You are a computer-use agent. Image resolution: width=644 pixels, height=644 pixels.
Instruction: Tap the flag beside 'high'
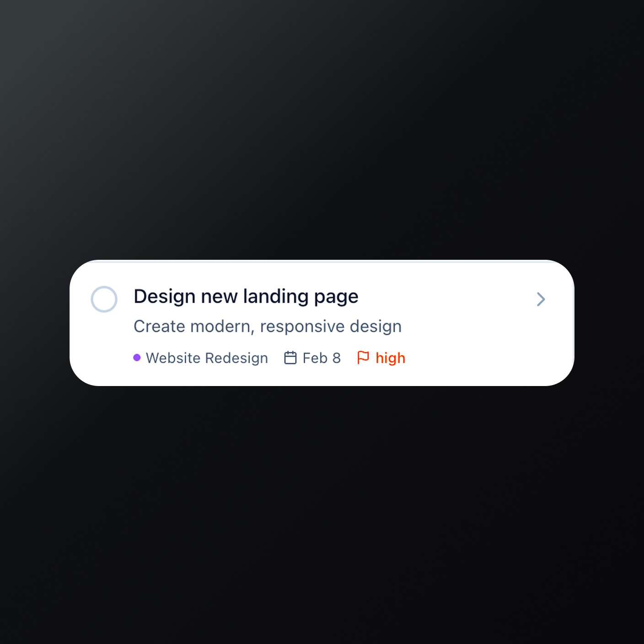[x=363, y=358]
